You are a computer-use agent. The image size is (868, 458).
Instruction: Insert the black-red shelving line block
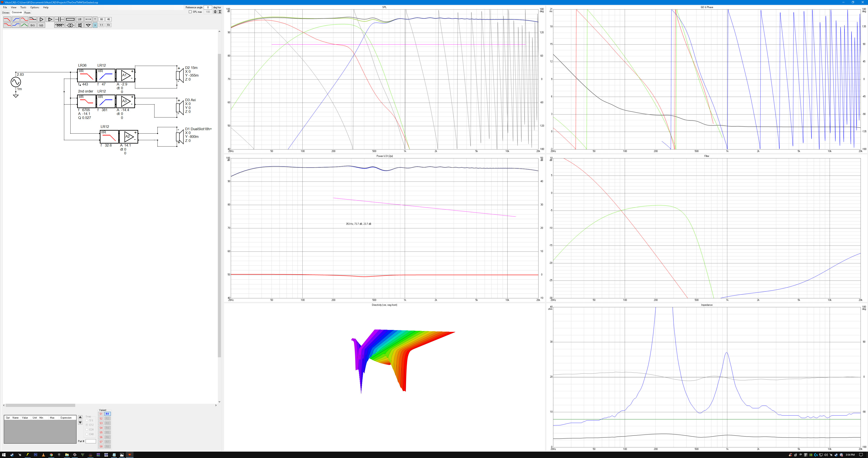33,19
